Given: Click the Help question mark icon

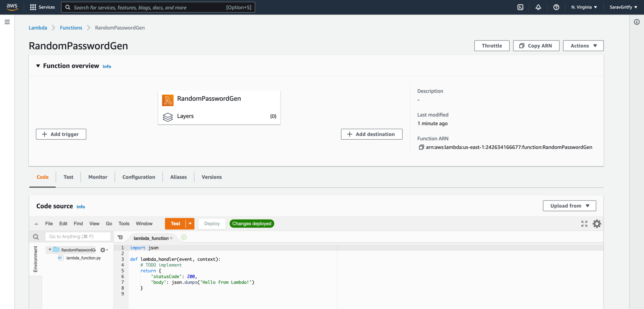Looking at the screenshot, I should pos(556,7).
